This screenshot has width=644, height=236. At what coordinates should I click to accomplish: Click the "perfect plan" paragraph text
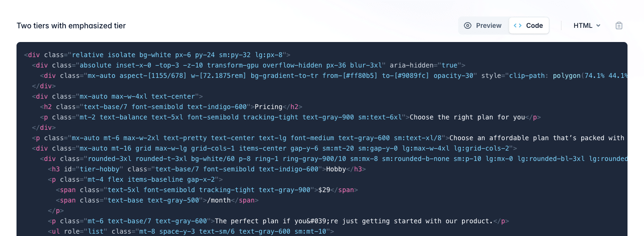point(354,221)
